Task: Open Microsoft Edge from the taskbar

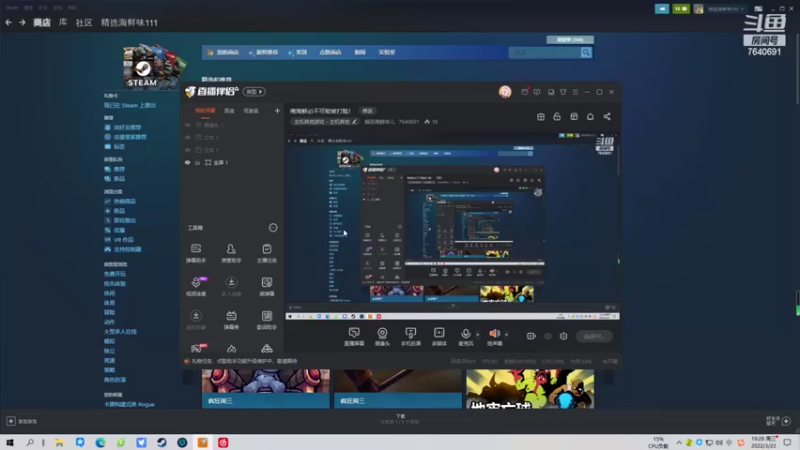Action: point(101,442)
